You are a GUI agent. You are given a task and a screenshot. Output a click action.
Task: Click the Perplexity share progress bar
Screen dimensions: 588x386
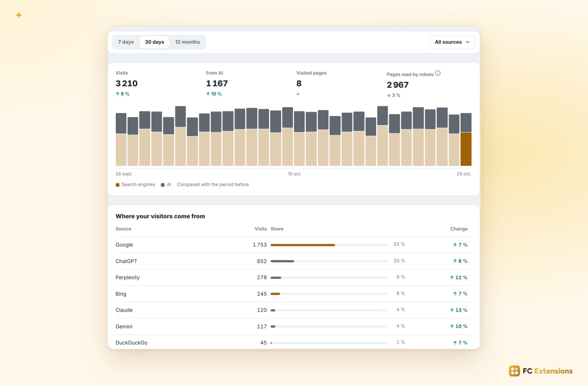[329, 278]
